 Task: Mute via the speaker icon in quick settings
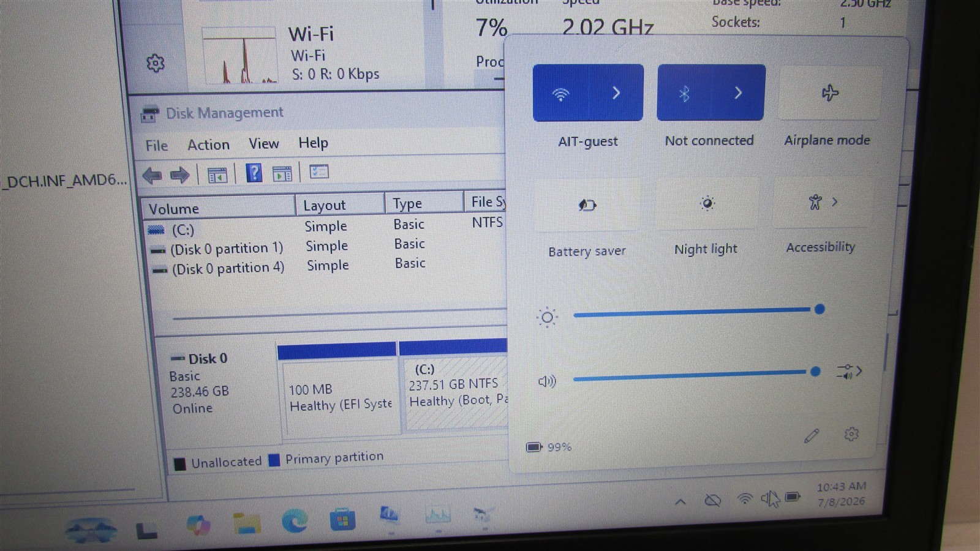547,381
